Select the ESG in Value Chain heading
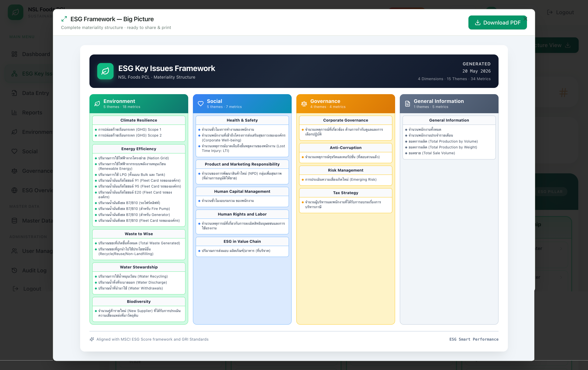Viewport: 588px width, 370px height. [x=242, y=241]
